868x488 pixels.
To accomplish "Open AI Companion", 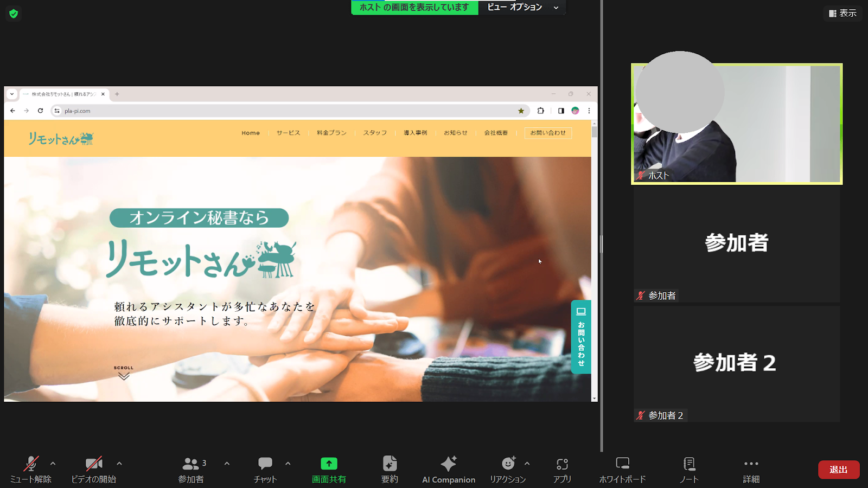I will 449,470.
